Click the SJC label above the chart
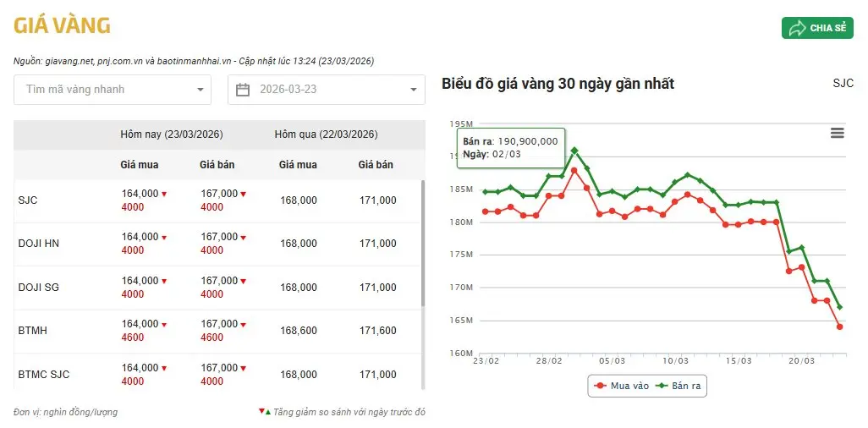Image resolution: width=868 pixels, height=428 pixels. [843, 84]
